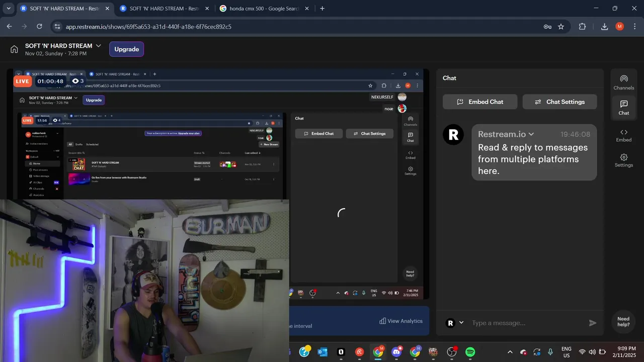This screenshot has height=362, width=644.
Task: Open the volume control in tray
Action: pyautogui.click(x=592, y=352)
